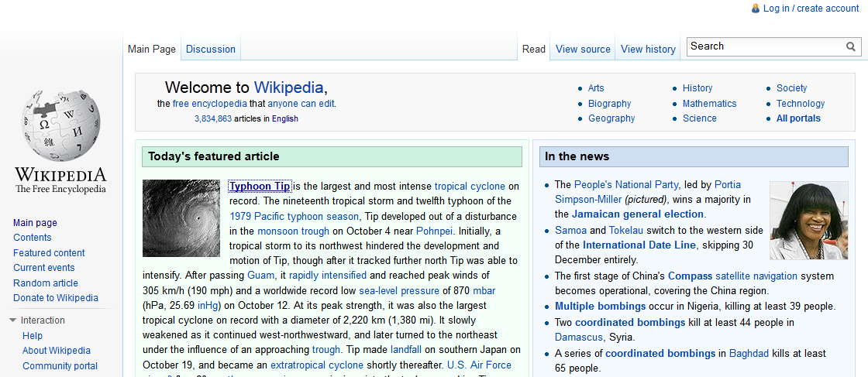Image resolution: width=868 pixels, height=377 pixels.
Task: Open the Baghdad link
Action: point(749,353)
